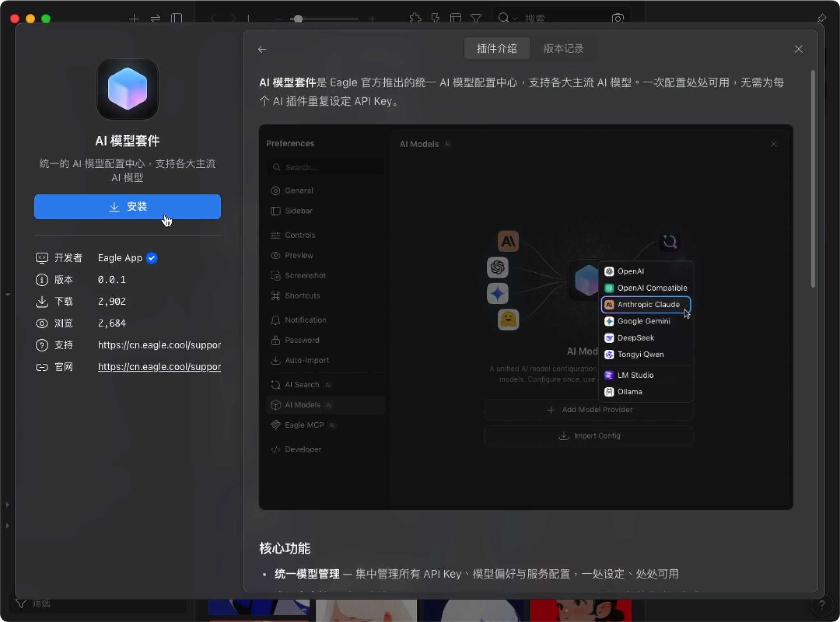
Task: Click the thumbnail zoom slider knob
Action: 298,19
